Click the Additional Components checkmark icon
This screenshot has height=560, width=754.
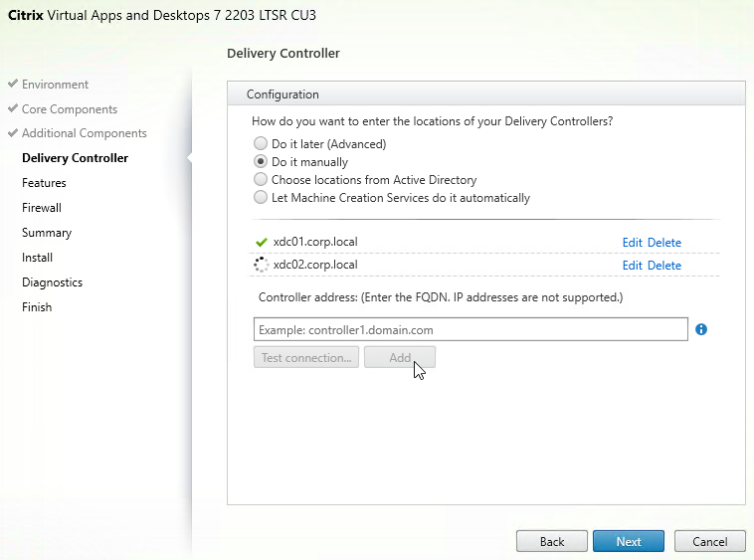[13, 132]
